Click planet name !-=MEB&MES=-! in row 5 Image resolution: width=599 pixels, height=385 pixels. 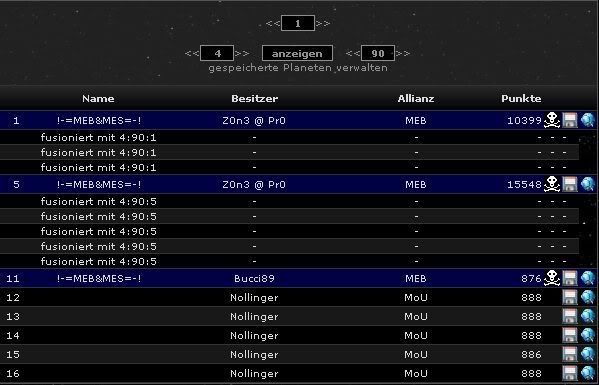[x=99, y=184]
